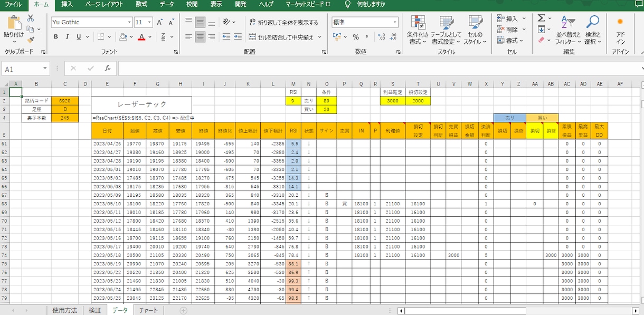Toggle Underline formatting

pyautogui.click(x=79, y=37)
